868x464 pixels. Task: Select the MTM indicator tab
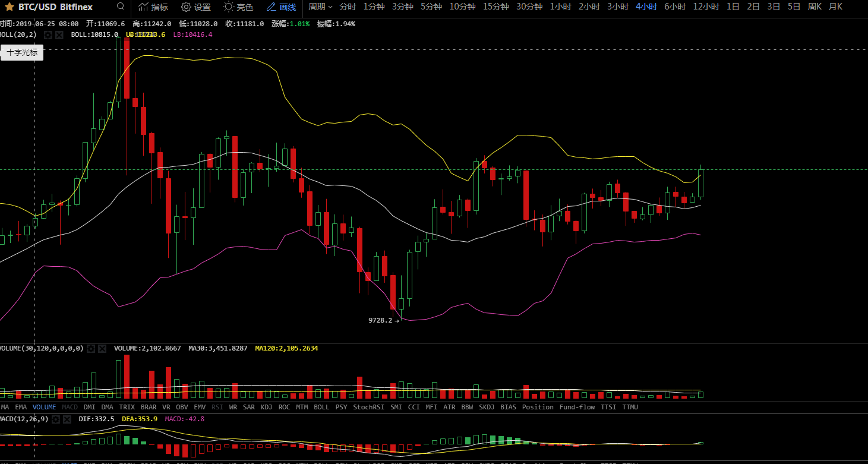tap(302, 408)
